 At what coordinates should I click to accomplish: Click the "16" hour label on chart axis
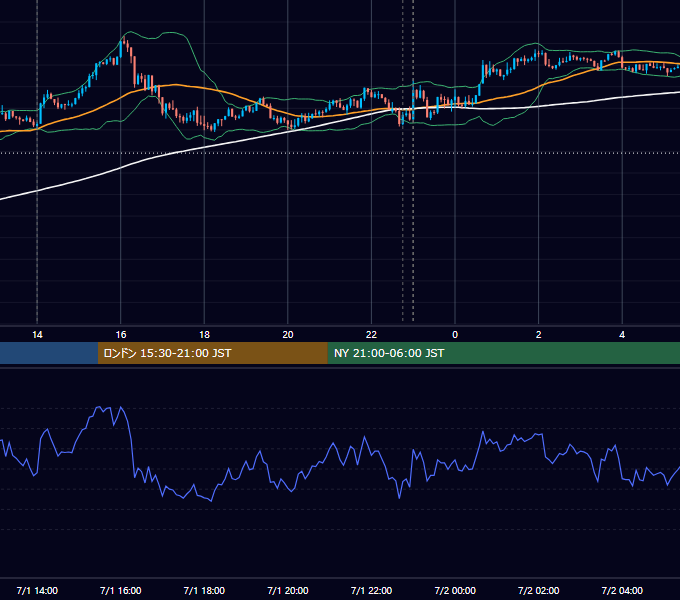(x=121, y=335)
